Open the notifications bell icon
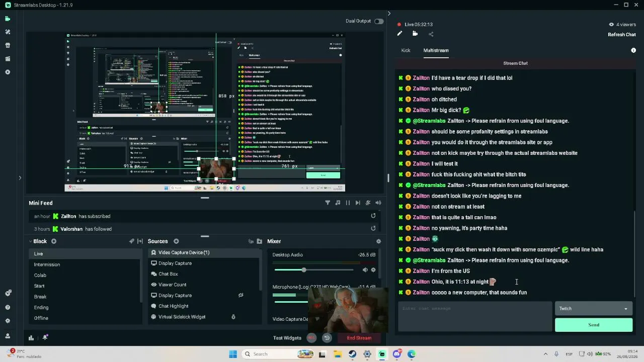The height and width of the screenshot is (362, 644). point(45,338)
